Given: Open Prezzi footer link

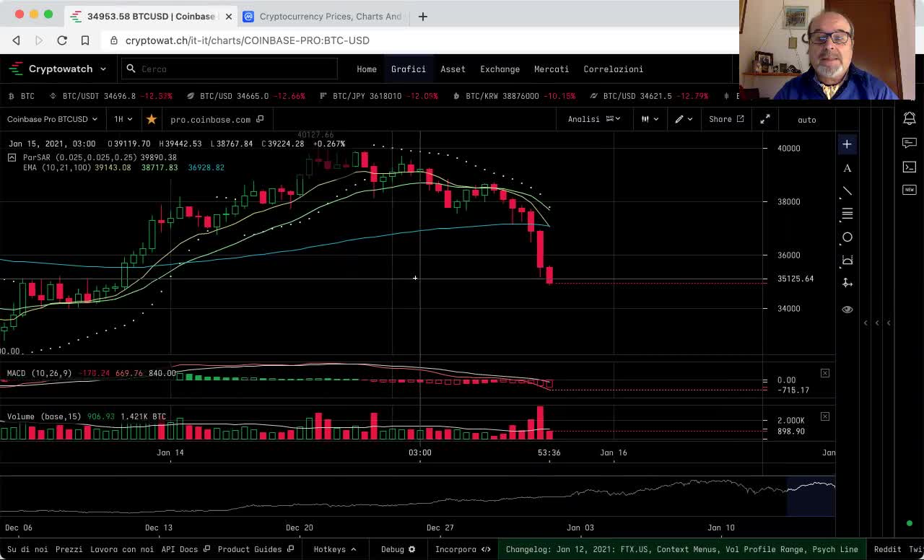Looking at the screenshot, I should [x=69, y=549].
